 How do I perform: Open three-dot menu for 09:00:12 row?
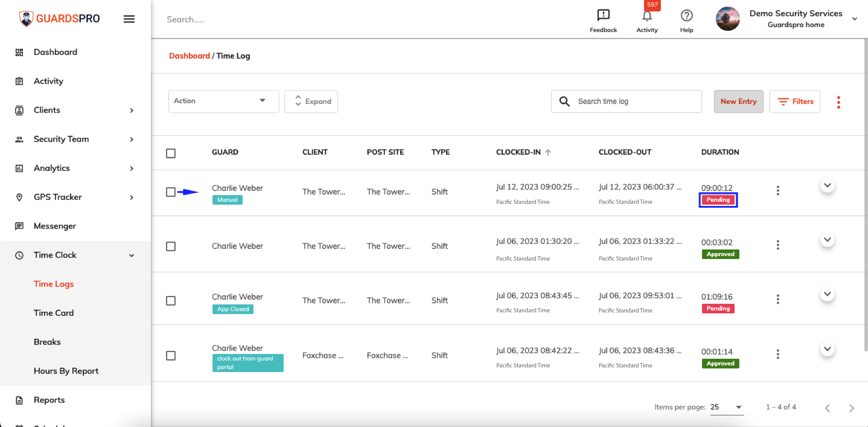tap(778, 190)
